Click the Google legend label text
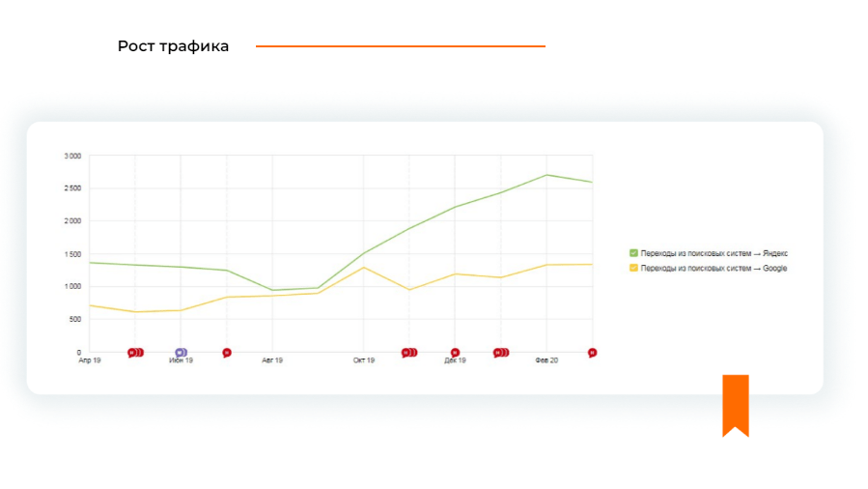The width and height of the screenshot is (868, 489). click(x=714, y=268)
